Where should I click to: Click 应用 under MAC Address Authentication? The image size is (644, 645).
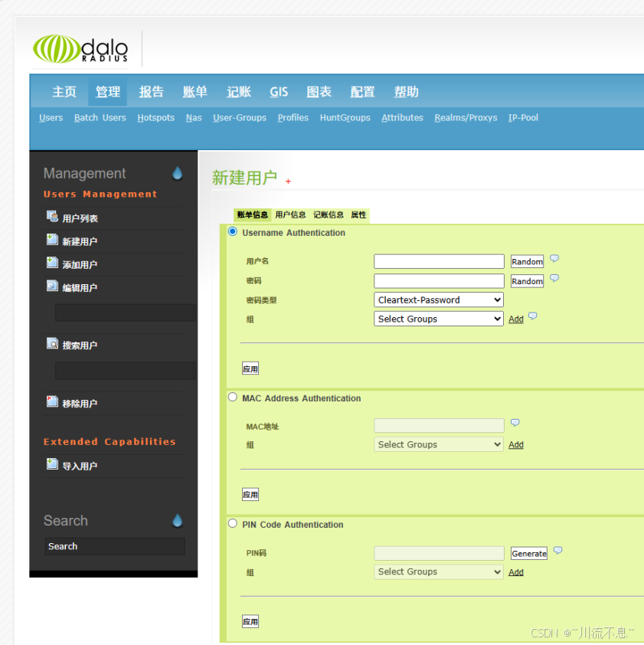(250, 494)
